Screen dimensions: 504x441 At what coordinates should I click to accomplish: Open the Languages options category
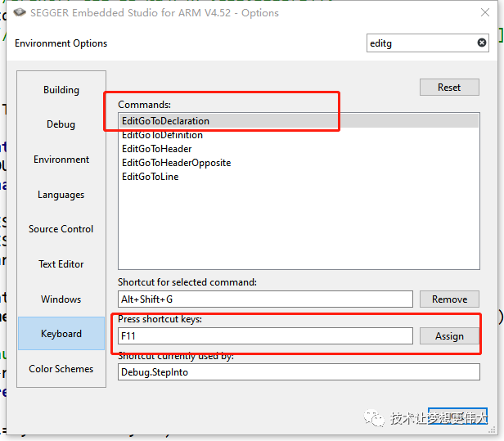click(x=61, y=195)
